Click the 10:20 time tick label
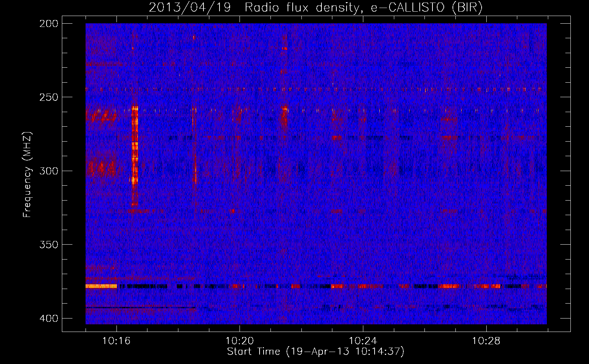The height and width of the screenshot is (364, 589). tap(240, 341)
